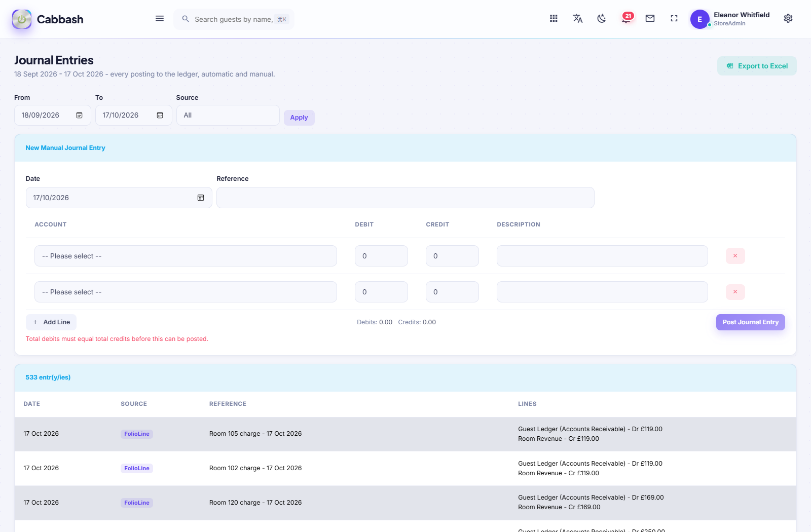This screenshot has width=811, height=532.
Task: Select the Room 105 charge reference
Action: click(255, 434)
